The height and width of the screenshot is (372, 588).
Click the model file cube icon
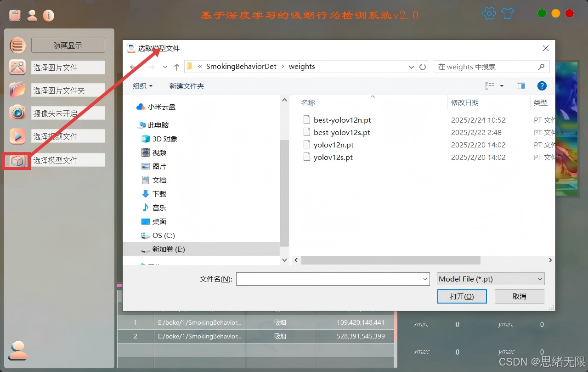(17, 161)
